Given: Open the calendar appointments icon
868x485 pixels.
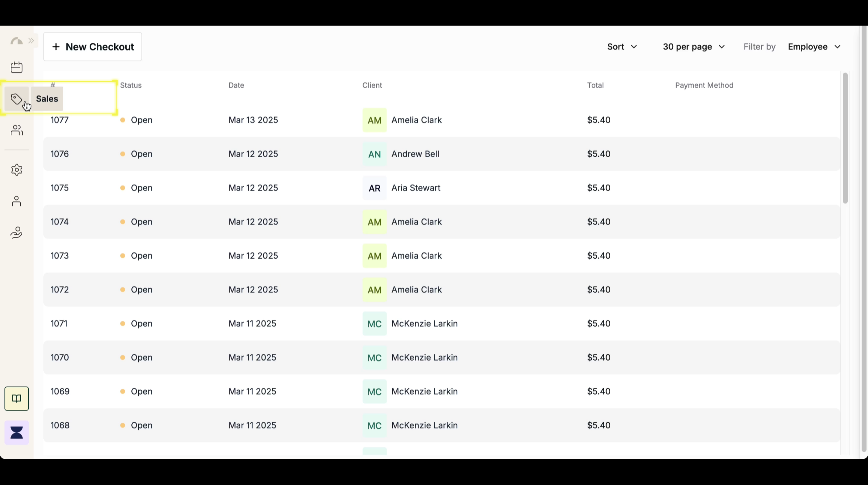Looking at the screenshot, I should coord(17,67).
